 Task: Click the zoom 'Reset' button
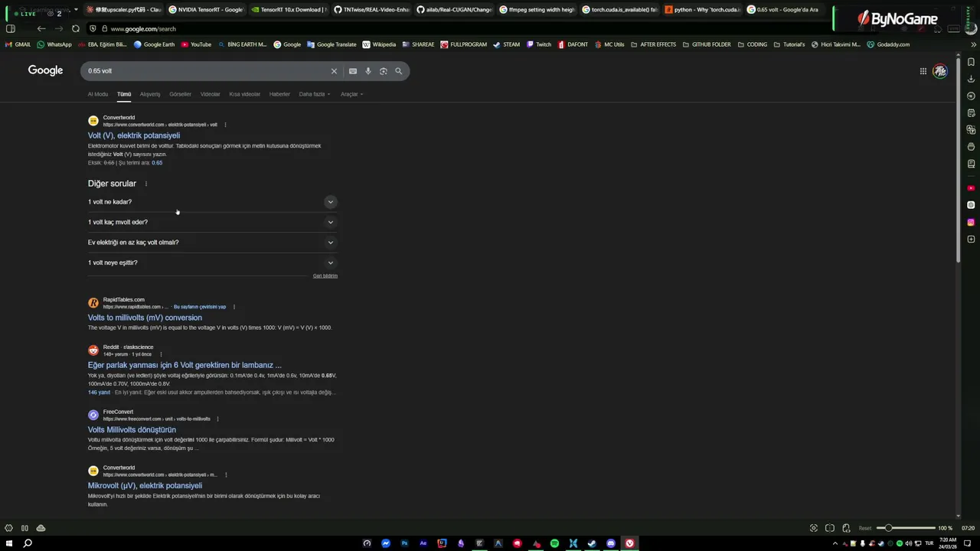click(865, 528)
